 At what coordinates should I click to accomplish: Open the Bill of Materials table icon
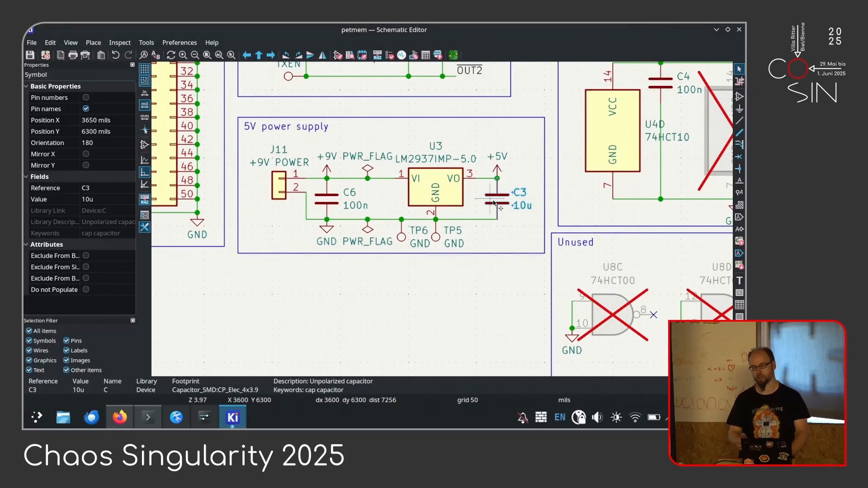point(425,55)
